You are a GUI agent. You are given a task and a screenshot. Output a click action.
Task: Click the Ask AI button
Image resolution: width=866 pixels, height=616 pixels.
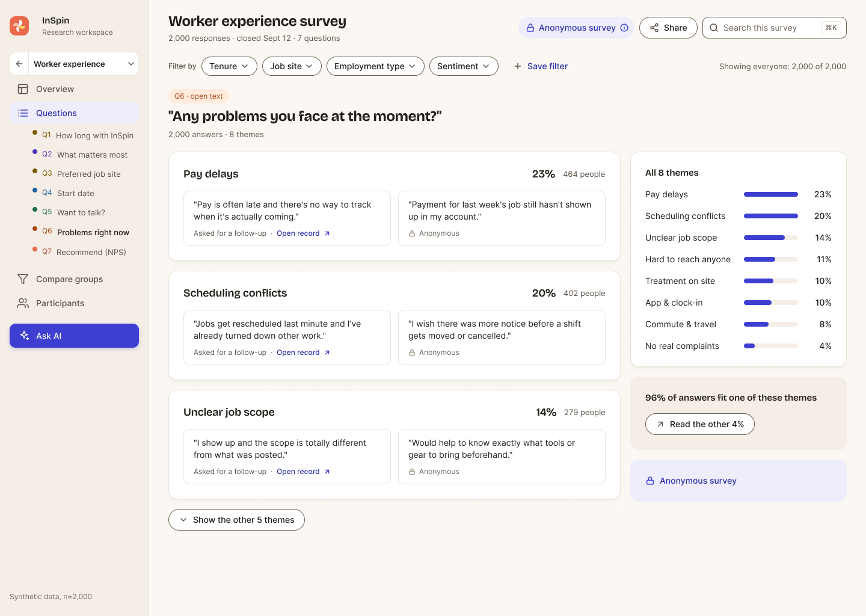(75, 336)
